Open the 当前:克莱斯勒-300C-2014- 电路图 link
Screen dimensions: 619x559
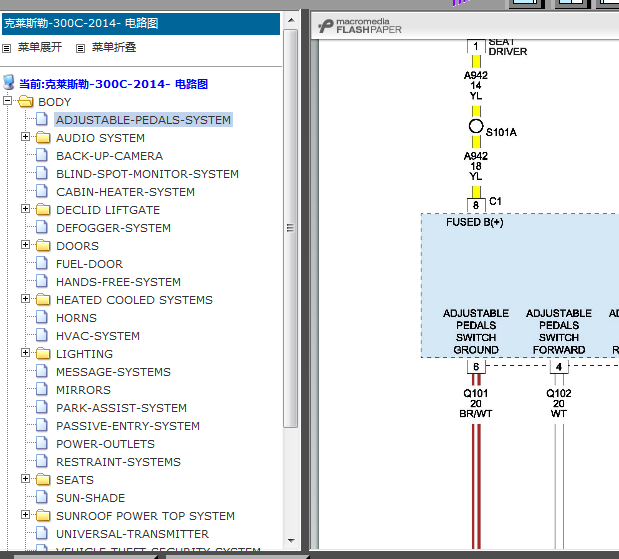pos(114,84)
